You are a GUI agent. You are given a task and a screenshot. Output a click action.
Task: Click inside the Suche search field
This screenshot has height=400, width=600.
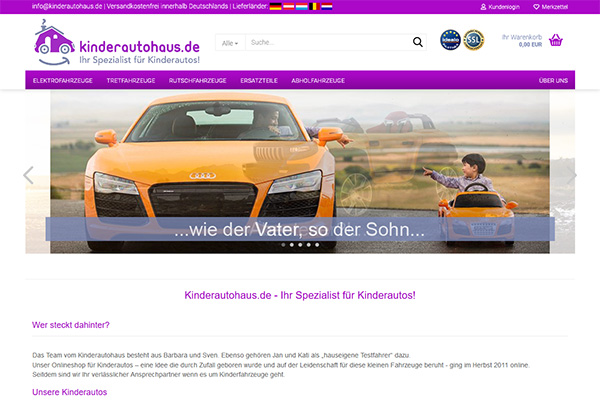328,42
